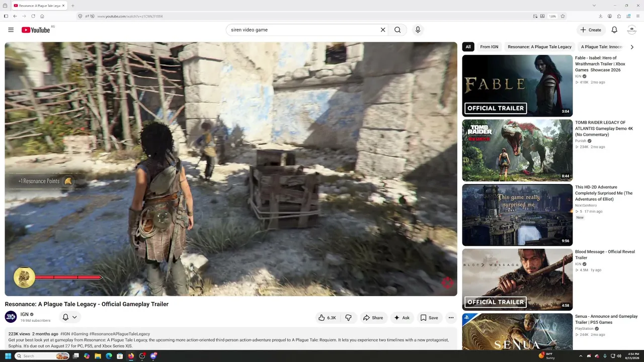
Task: Open more actions ellipsis menu
Action: (x=451, y=318)
